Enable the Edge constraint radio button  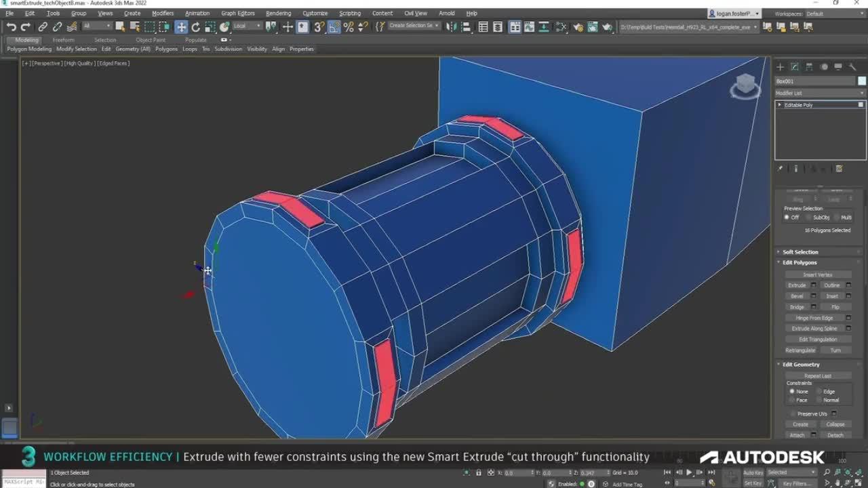click(821, 391)
